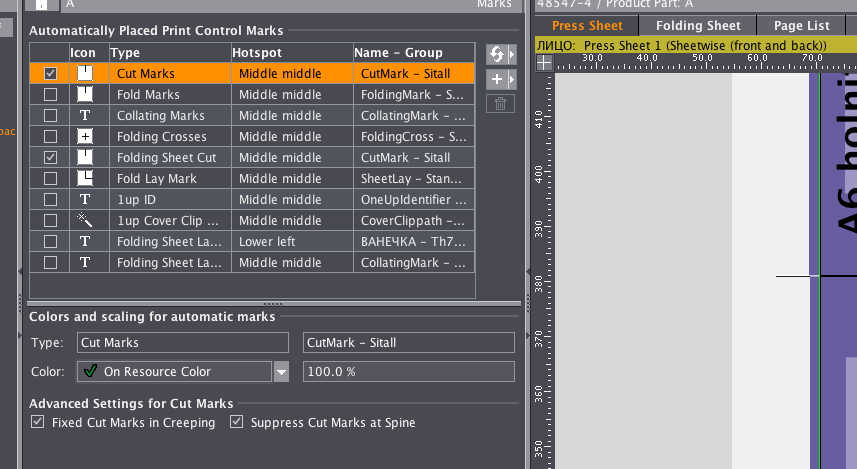Image resolution: width=857 pixels, height=469 pixels.
Task: Enable the Fold Marks checkbox
Action: (x=50, y=94)
